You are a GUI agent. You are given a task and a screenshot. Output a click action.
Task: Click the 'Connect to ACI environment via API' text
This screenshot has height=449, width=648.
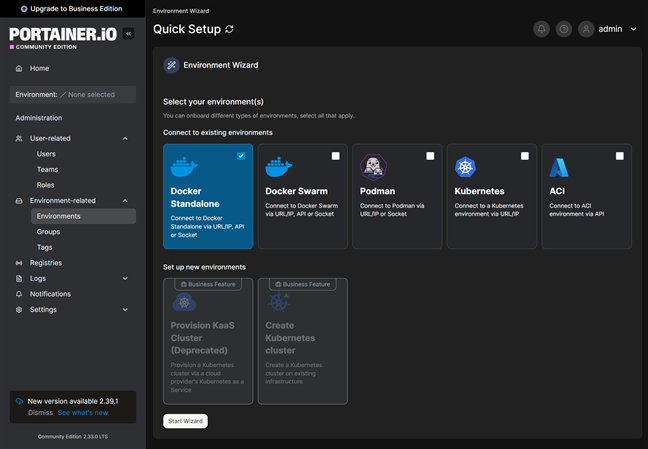(577, 210)
